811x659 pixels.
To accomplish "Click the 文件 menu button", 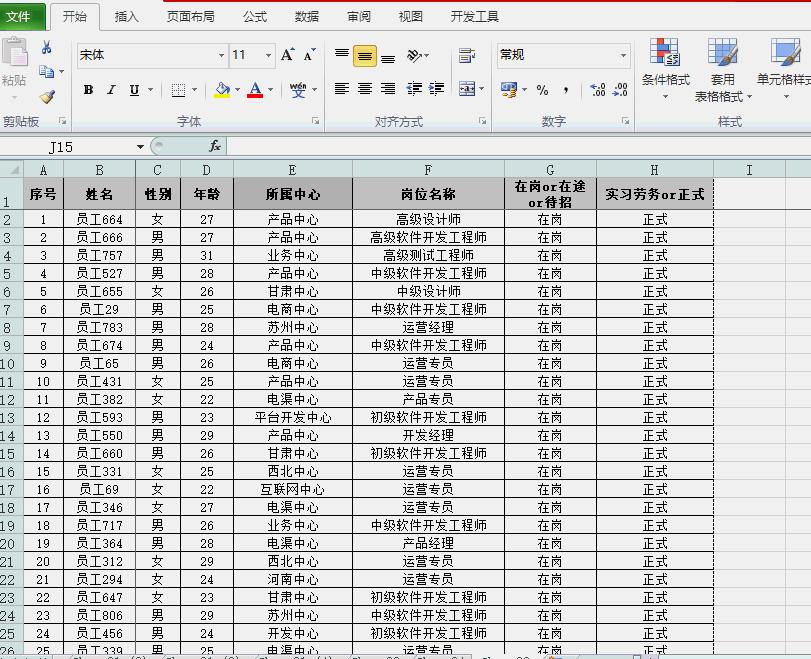I will 22,16.
